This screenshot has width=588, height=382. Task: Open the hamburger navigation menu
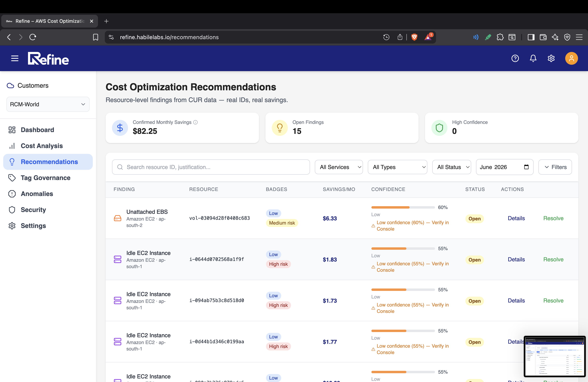click(x=15, y=59)
